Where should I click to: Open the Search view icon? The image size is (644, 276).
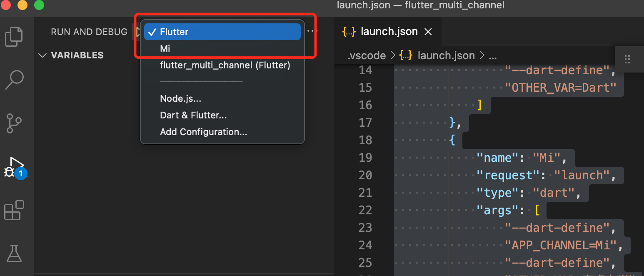(14, 80)
